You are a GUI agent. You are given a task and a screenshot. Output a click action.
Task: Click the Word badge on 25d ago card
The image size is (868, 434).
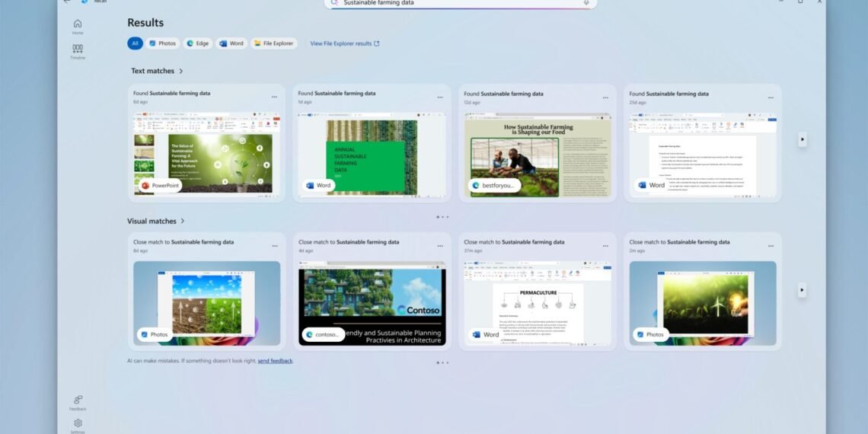(x=651, y=186)
